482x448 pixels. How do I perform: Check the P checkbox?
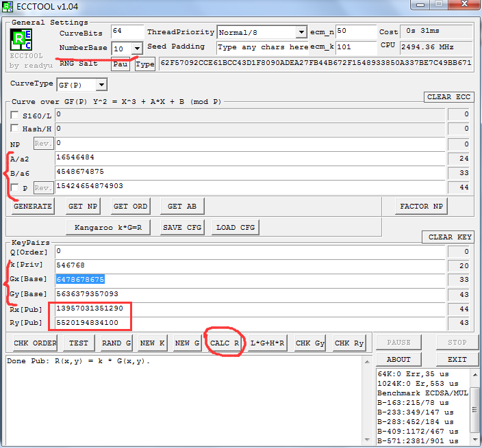15,187
